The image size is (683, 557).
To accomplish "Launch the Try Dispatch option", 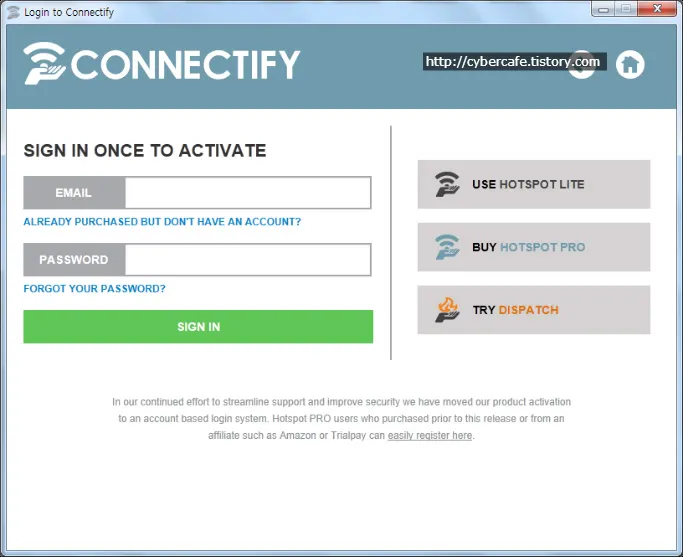I will 533,310.
